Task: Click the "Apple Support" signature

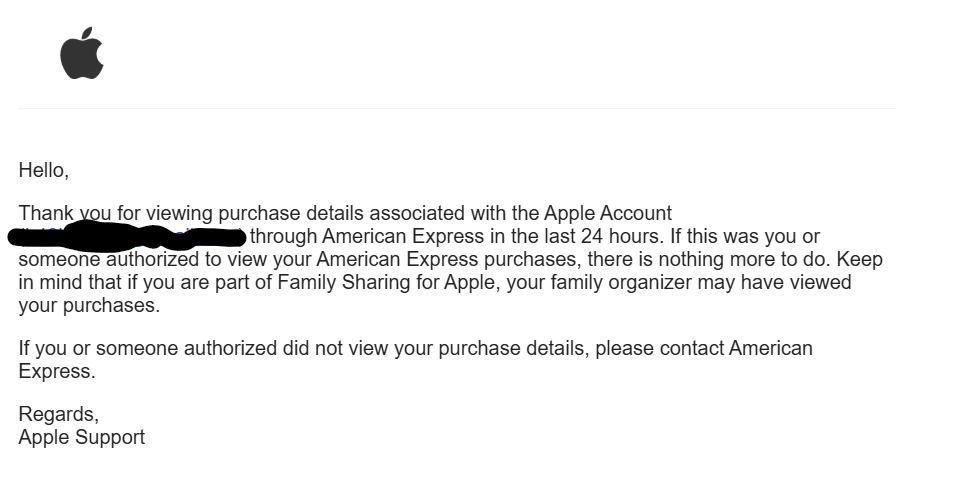Action: click(x=81, y=437)
